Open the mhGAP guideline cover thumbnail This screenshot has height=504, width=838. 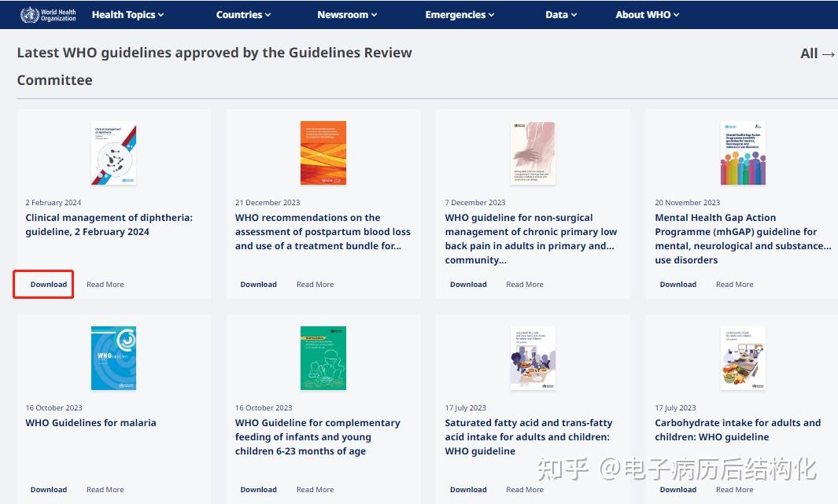tap(743, 153)
